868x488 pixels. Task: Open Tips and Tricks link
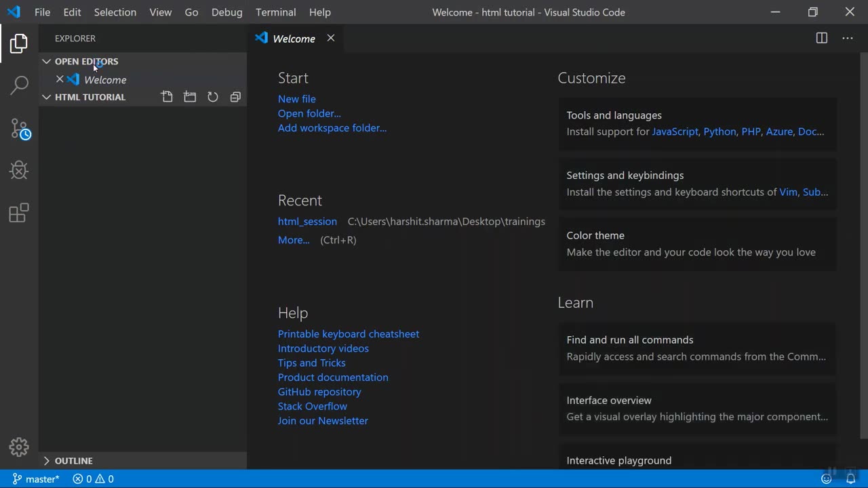(x=311, y=363)
